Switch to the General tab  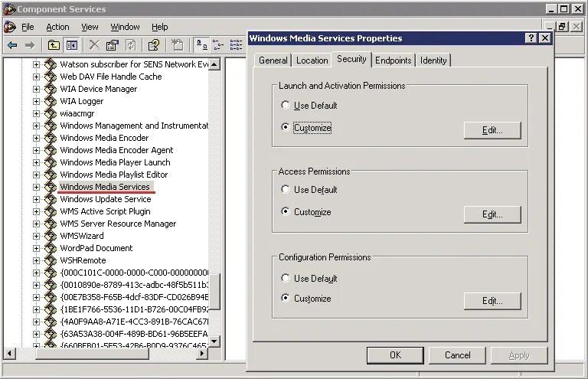[x=273, y=60]
